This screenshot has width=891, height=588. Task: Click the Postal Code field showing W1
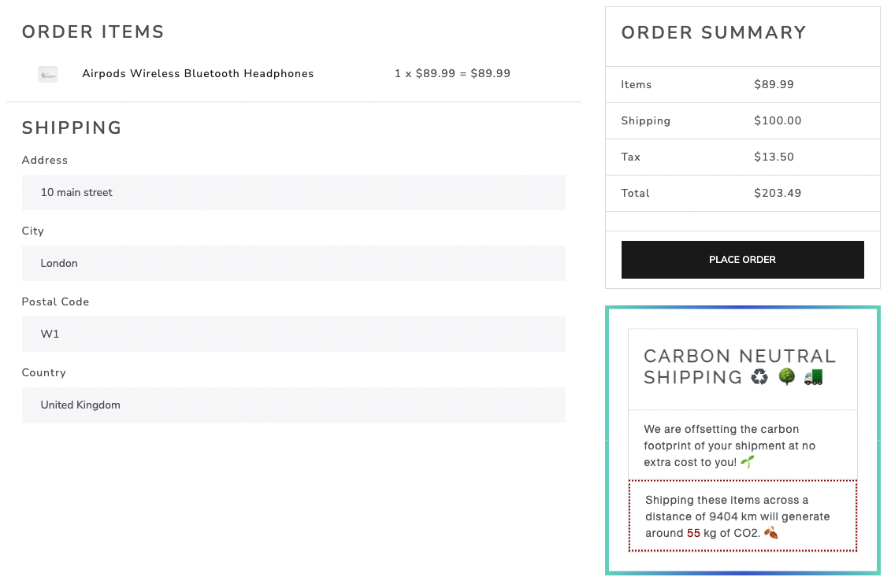pyautogui.click(x=293, y=334)
